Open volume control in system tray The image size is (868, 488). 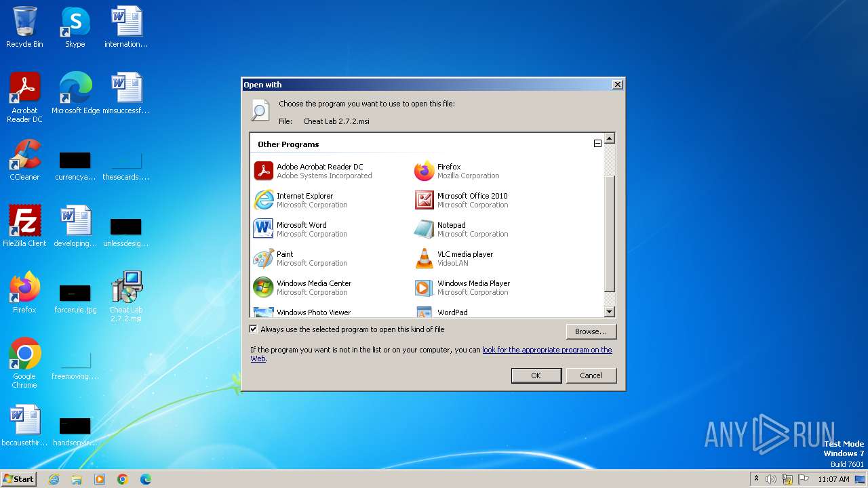[x=771, y=479]
